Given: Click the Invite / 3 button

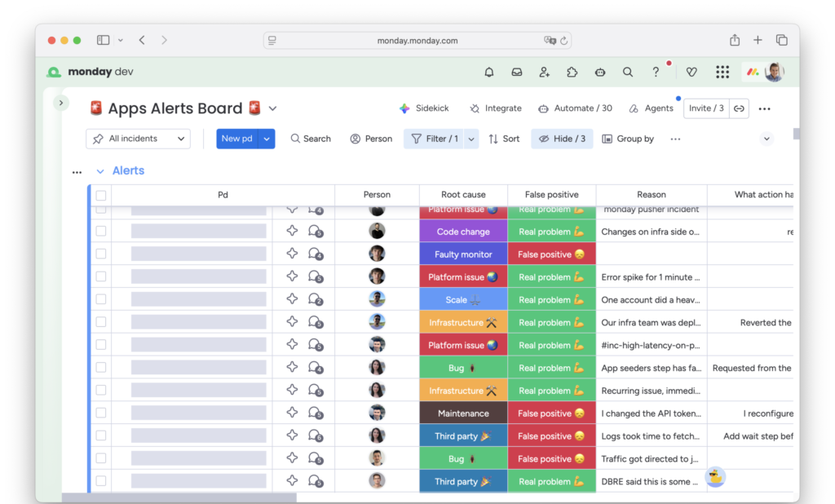Looking at the screenshot, I should 705,108.
